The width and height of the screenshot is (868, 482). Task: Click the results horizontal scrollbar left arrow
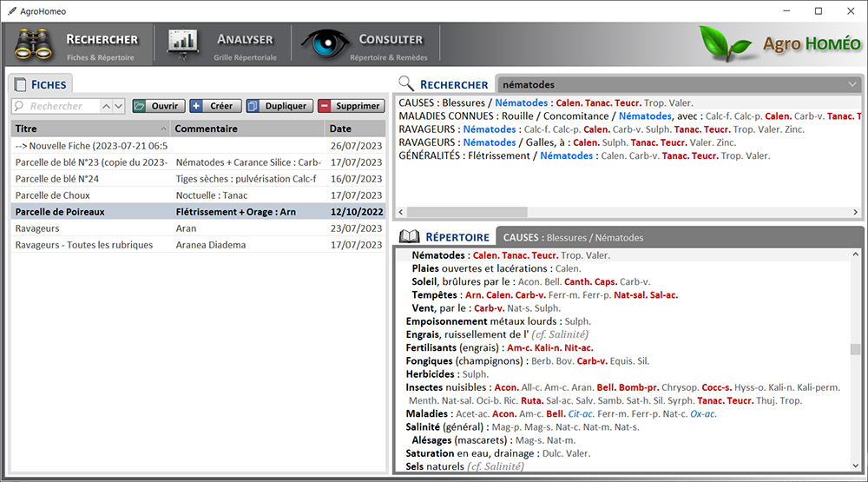[401, 212]
